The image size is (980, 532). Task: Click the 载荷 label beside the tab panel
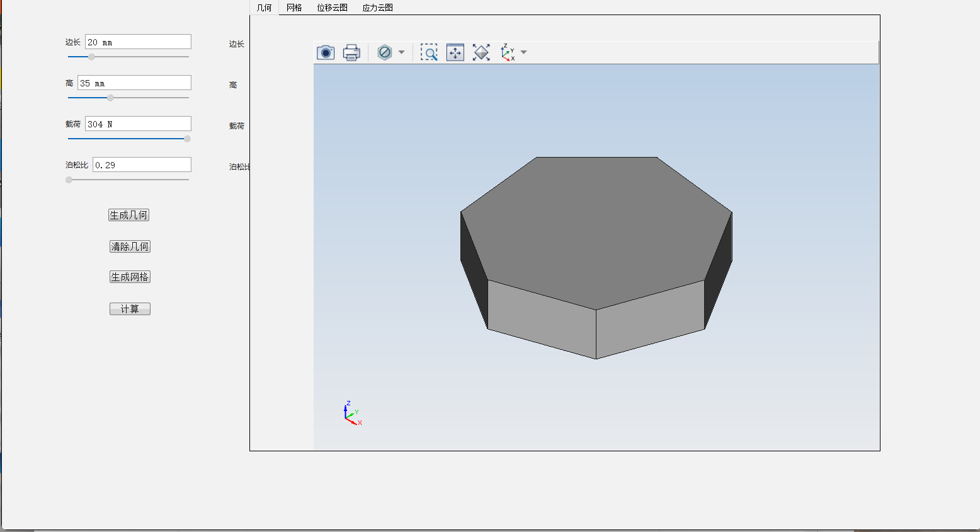(237, 126)
